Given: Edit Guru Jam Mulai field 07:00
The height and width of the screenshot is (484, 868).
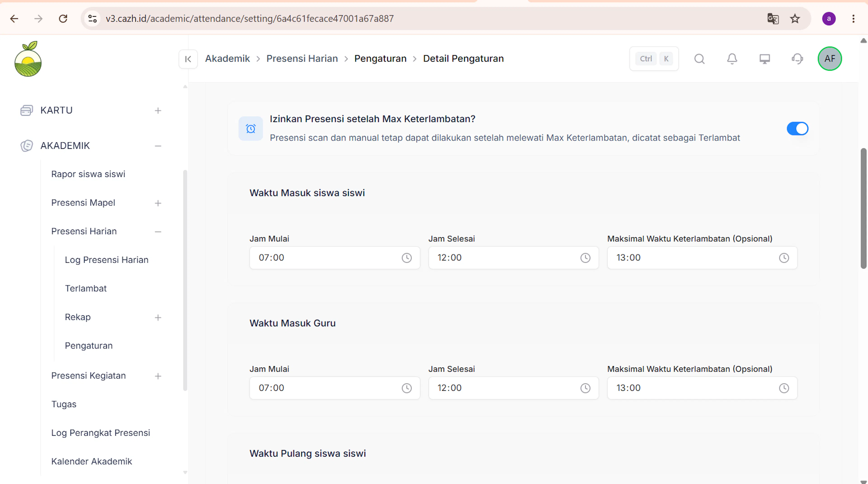Looking at the screenshot, I should [x=335, y=388].
